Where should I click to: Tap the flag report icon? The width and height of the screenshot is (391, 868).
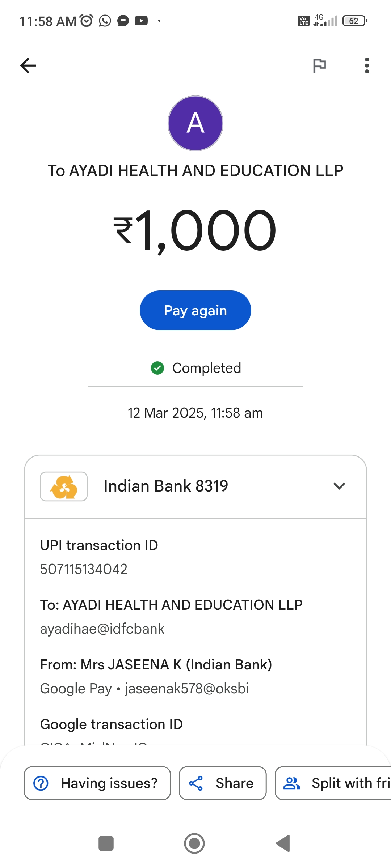point(319,65)
